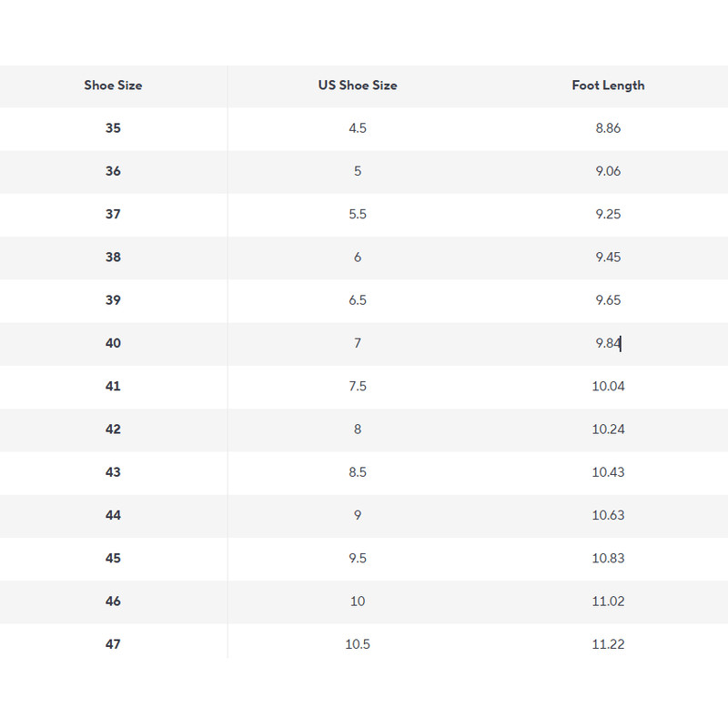Screen dimensions: 728x728
Task: Click the 11.02 foot length value
Action: click(608, 602)
